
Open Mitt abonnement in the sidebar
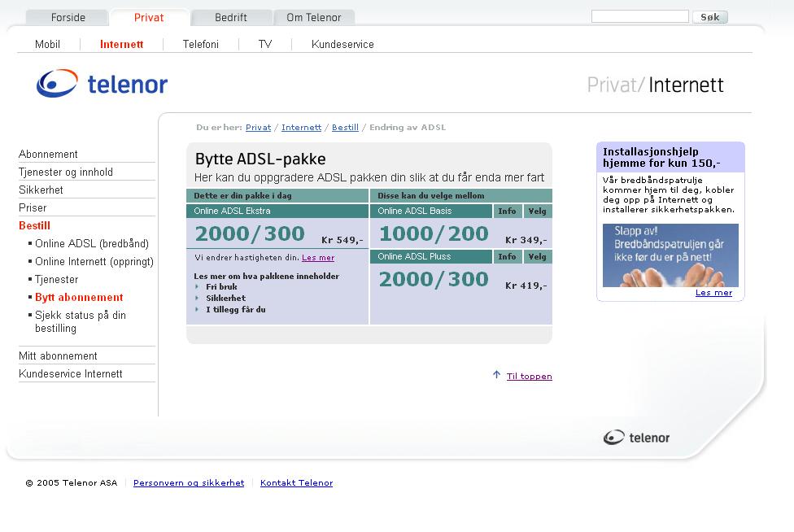pos(58,355)
